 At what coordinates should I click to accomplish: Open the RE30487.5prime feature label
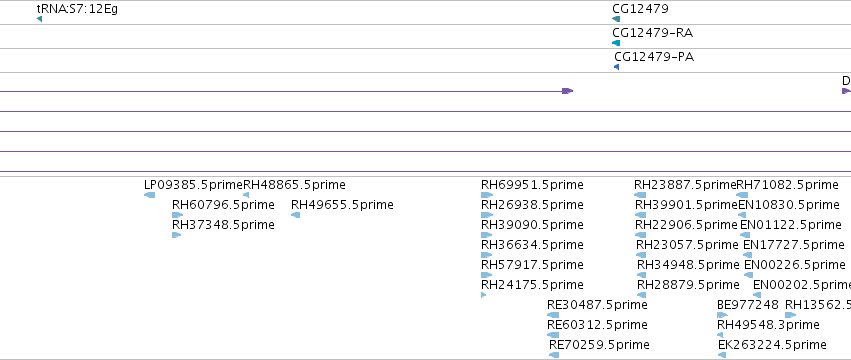click(597, 305)
